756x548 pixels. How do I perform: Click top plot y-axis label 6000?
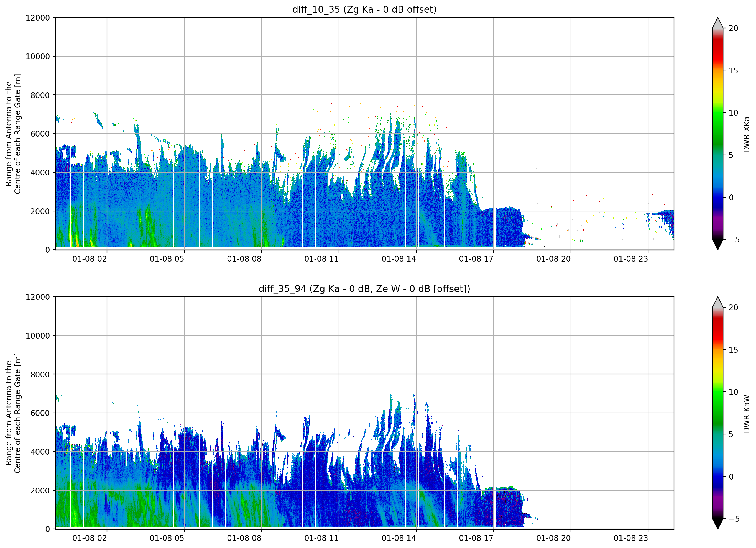(40, 134)
